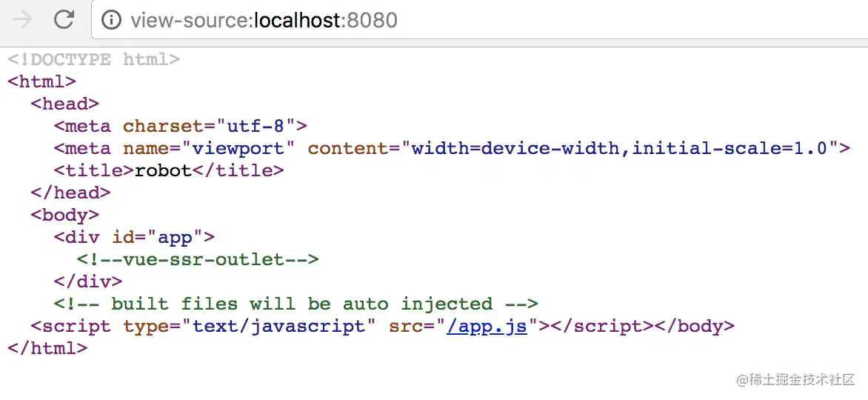Open the site information icon

pyautogui.click(x=111, y=21)
